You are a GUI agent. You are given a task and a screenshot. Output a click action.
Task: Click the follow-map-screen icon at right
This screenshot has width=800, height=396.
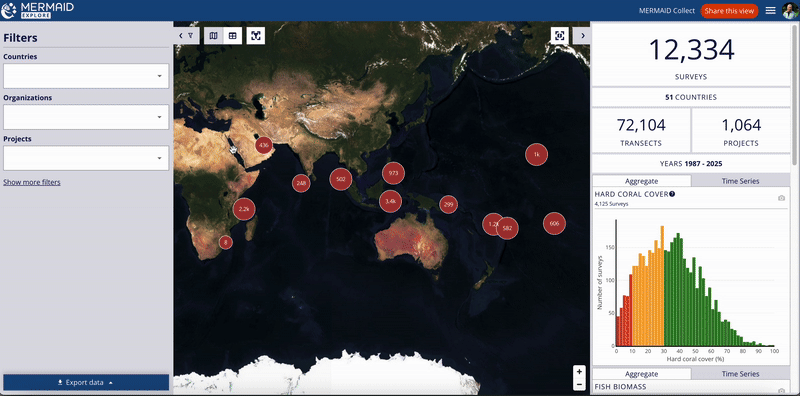pyautogui.click(x=560, y=36)
